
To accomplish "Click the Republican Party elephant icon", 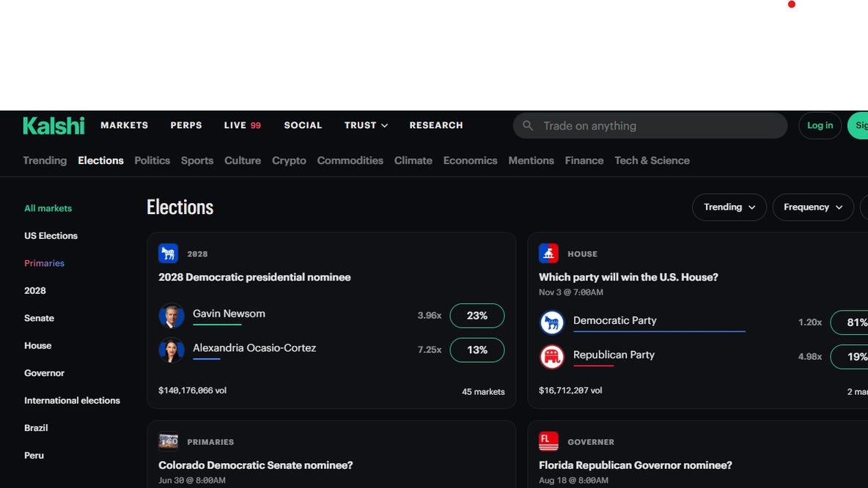I will click(x=552, y=357).
